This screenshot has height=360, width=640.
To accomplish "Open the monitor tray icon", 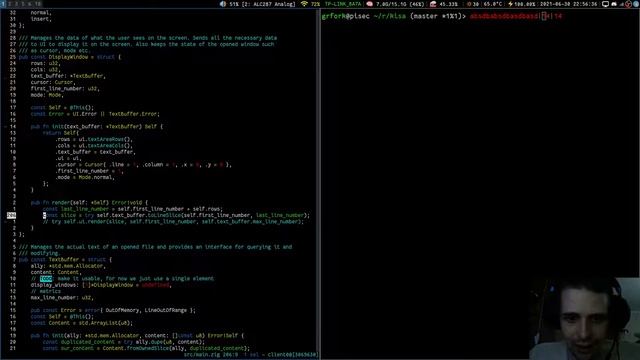I will [606, 4].
